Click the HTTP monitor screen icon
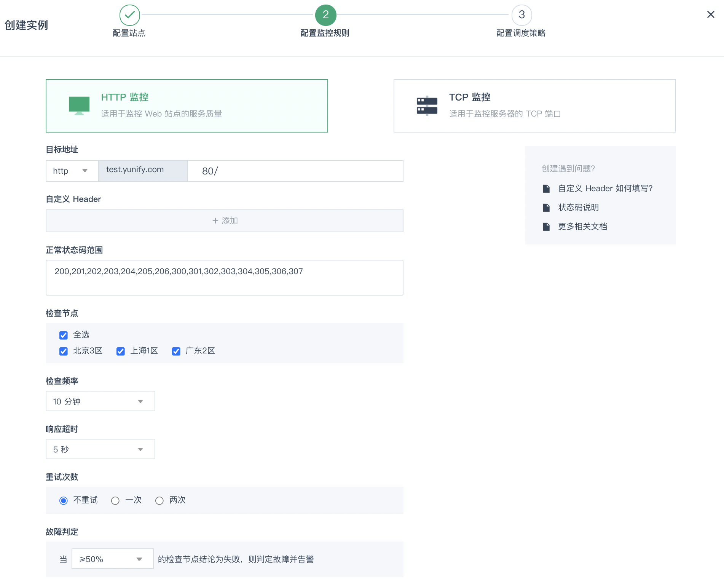Image resolution: width=724 pixels, height=588 pixels. click(79, 105)
